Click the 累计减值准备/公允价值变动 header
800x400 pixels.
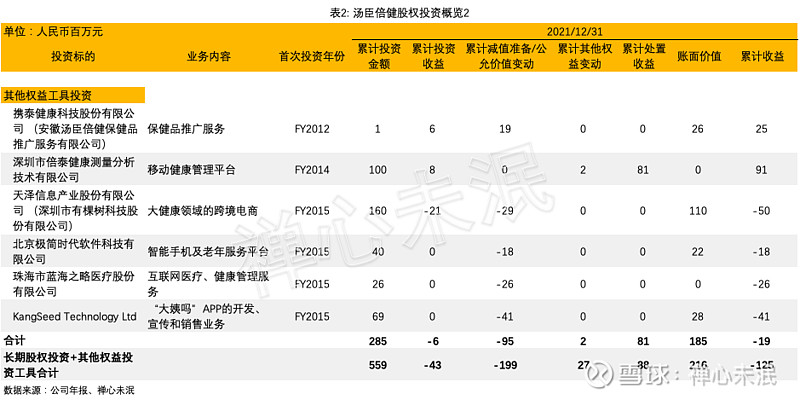coord(504,56)
